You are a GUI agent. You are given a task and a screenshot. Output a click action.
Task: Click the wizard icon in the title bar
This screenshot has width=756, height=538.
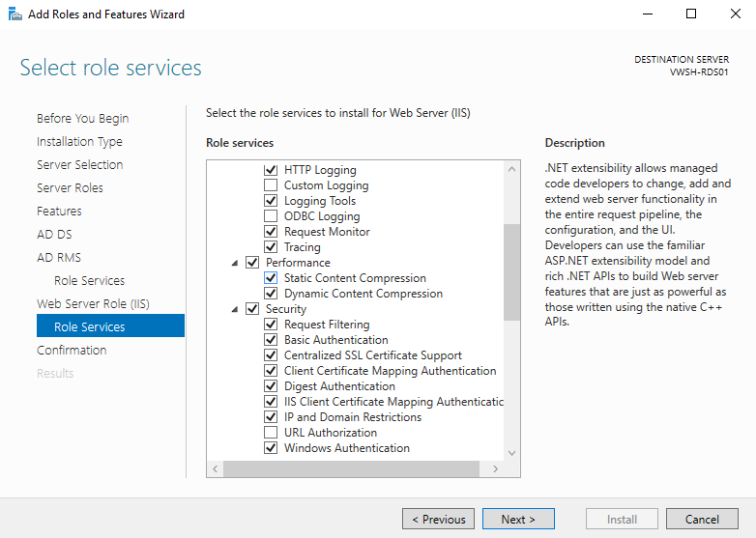click(15, 14)
